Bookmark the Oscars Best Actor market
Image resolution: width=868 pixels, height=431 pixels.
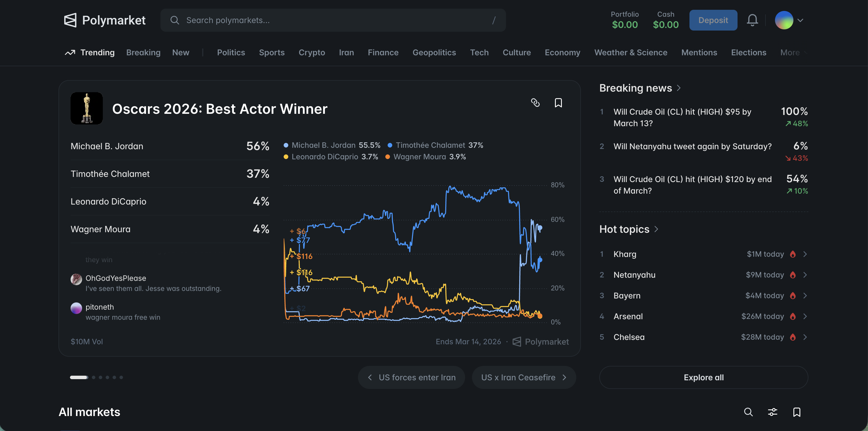tap(558, 103)
